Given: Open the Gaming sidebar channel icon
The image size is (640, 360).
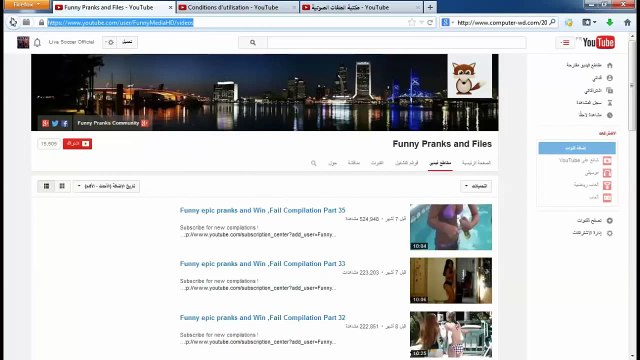Looking at the screenshot, I should click(607, 198).
